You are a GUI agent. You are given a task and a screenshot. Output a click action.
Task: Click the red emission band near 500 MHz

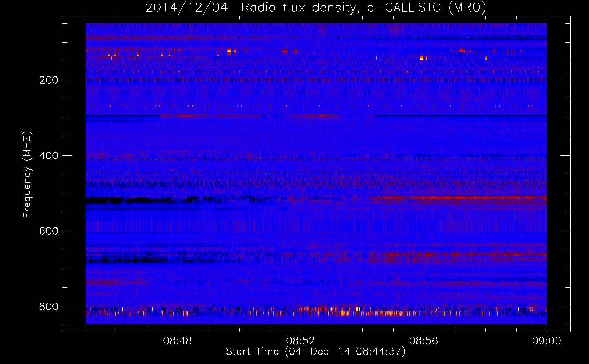tap(459, 198)
